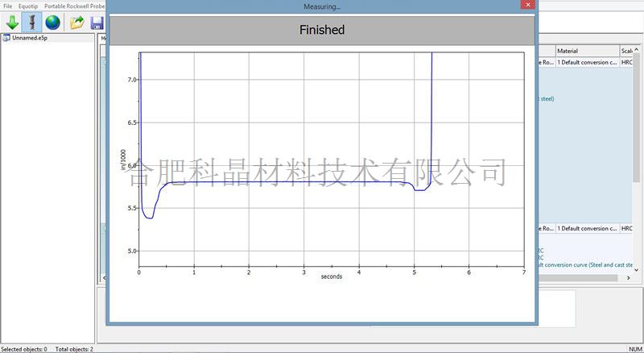Click the Scale column header
This screenshot has height=353, width=644.
pos(628,51)
